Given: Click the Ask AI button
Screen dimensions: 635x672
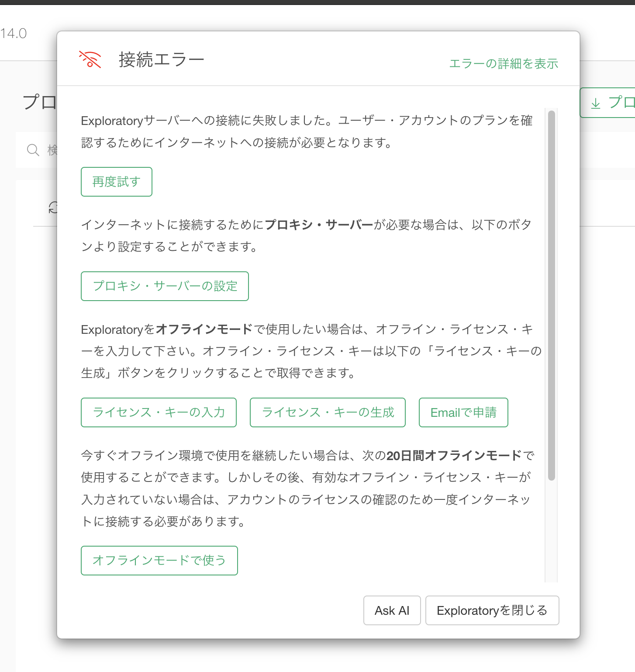Looking at the screenshot, I should coord(392,610).
